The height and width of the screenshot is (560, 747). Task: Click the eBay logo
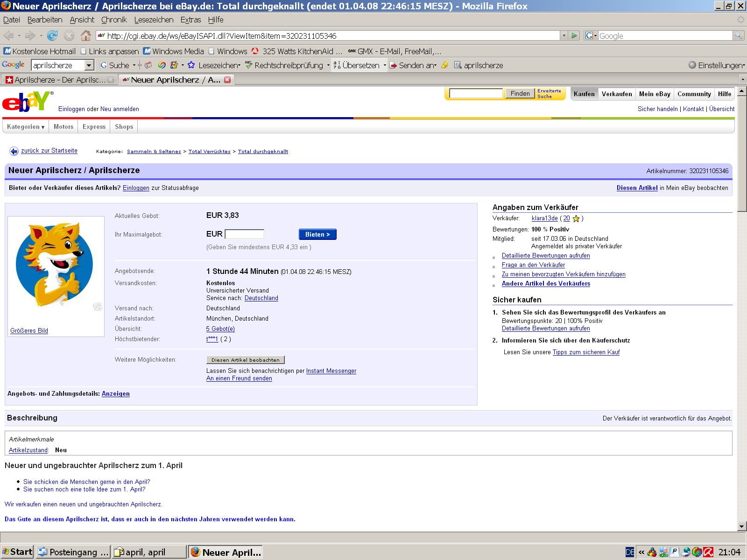27,101
